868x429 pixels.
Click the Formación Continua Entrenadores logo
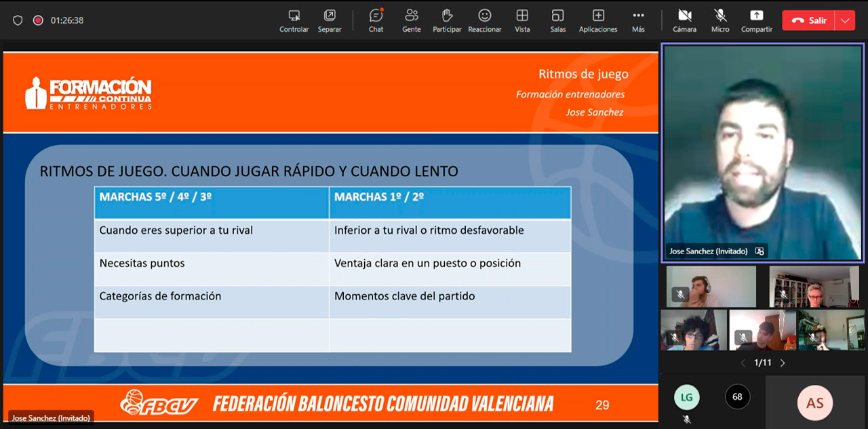(88, 94)
